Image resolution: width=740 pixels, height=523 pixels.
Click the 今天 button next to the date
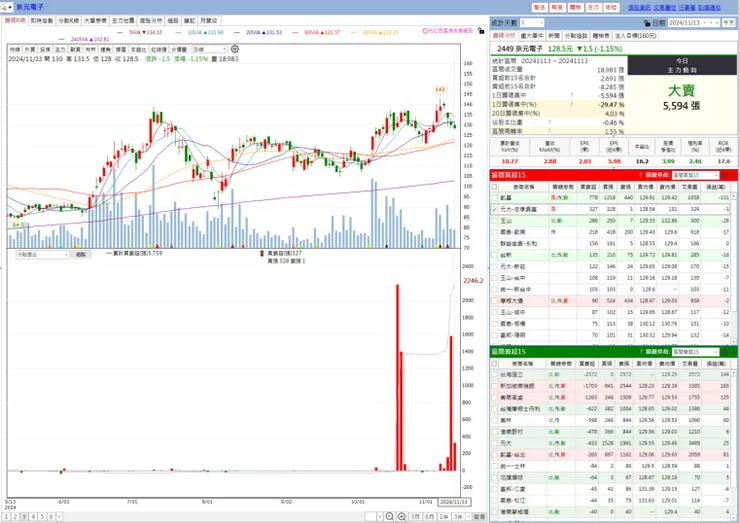729,23
